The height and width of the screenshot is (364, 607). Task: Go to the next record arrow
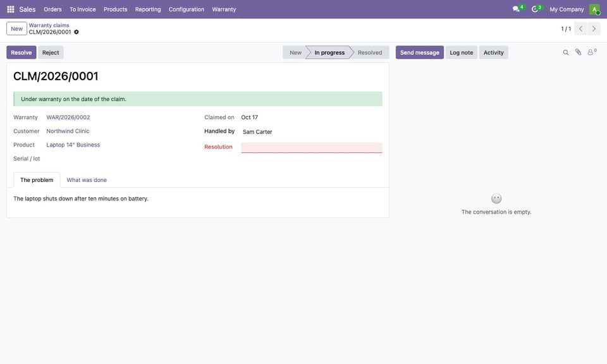pyautogui.click(x=594, y=28)
